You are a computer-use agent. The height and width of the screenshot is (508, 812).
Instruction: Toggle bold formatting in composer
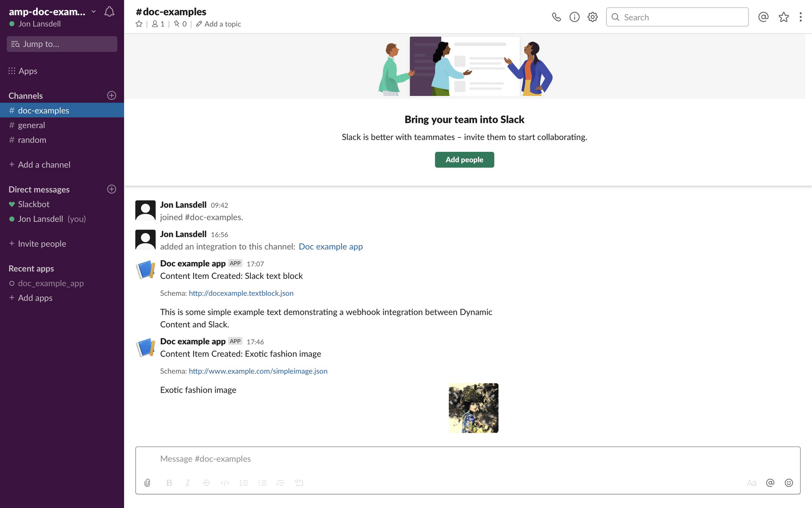pyautogui.click(x=169, y=483)
